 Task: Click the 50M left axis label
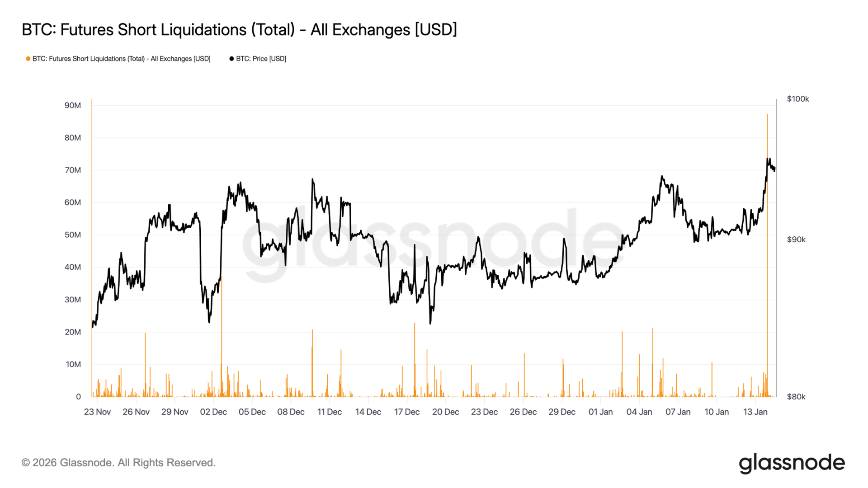pyautogui.click(x=73, y=235)
